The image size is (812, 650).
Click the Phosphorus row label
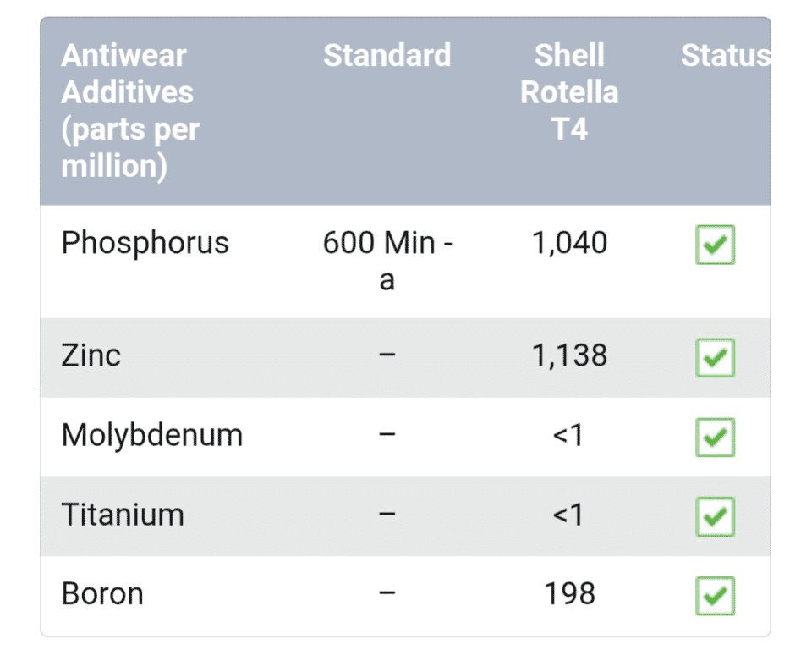[x=145, y=243]
